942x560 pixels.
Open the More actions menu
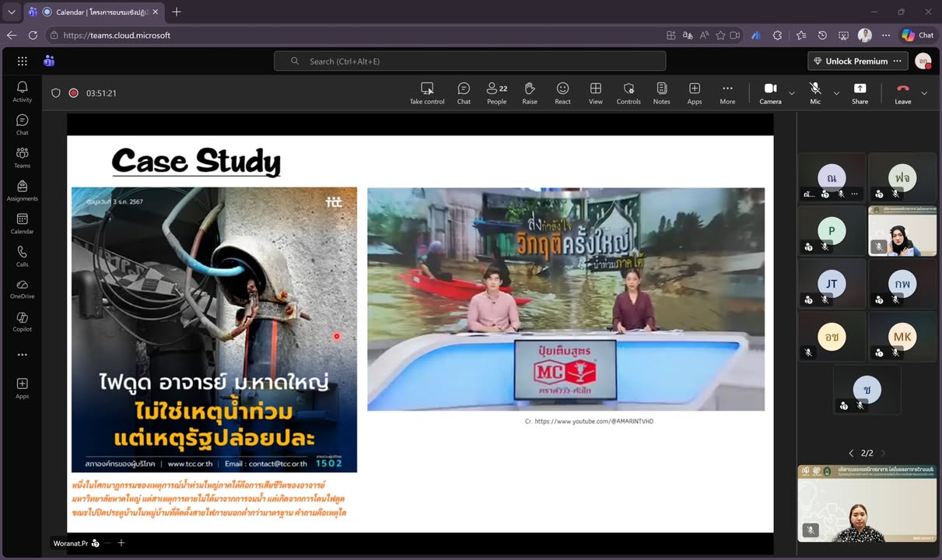(x=727, y=93)
